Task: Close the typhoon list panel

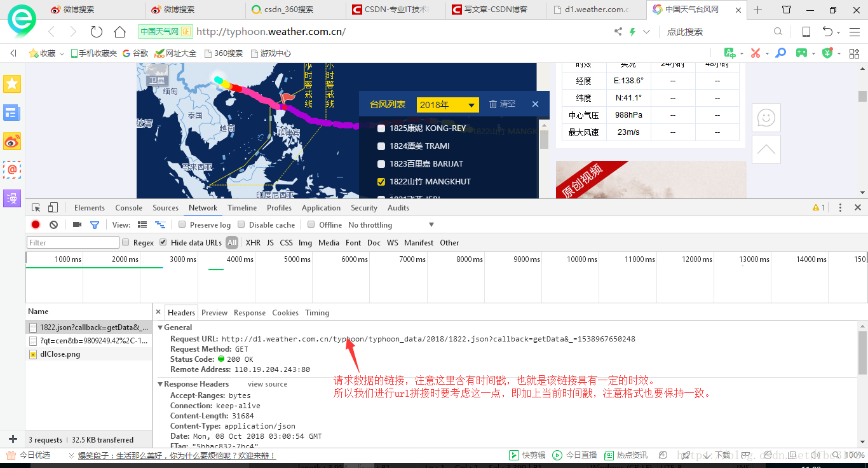Action: click(x=535, y=104)
